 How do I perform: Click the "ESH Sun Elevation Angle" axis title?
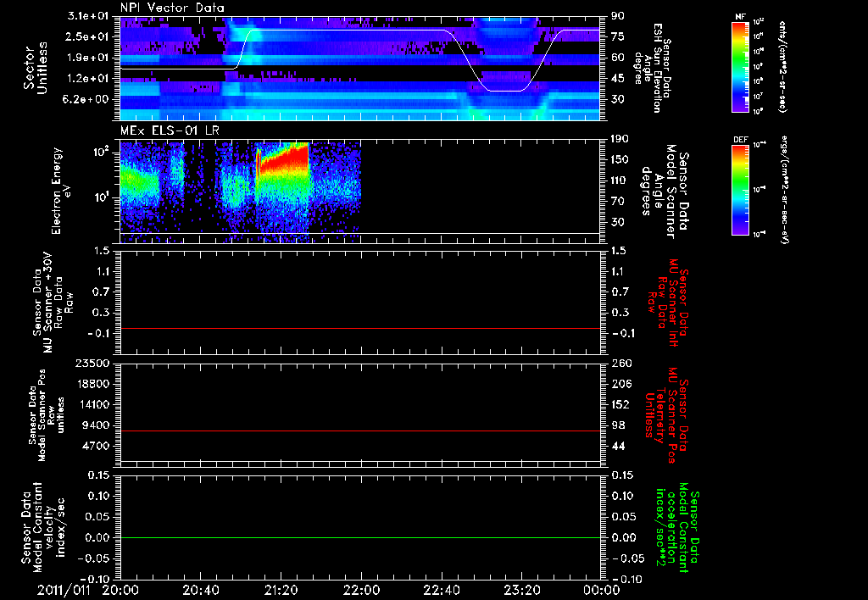[x=653, y=68]
